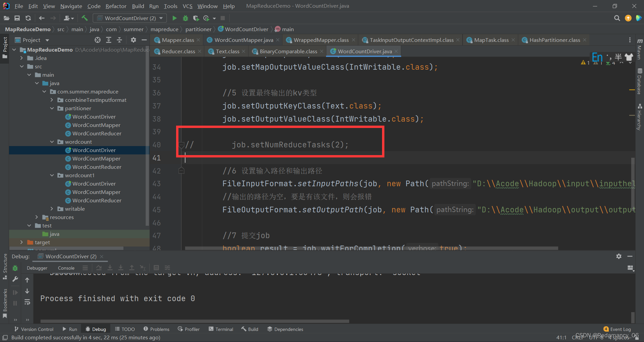644x342 pixels.
Task: Click the up arrow in console gutter
Action: tap(27, 280)
